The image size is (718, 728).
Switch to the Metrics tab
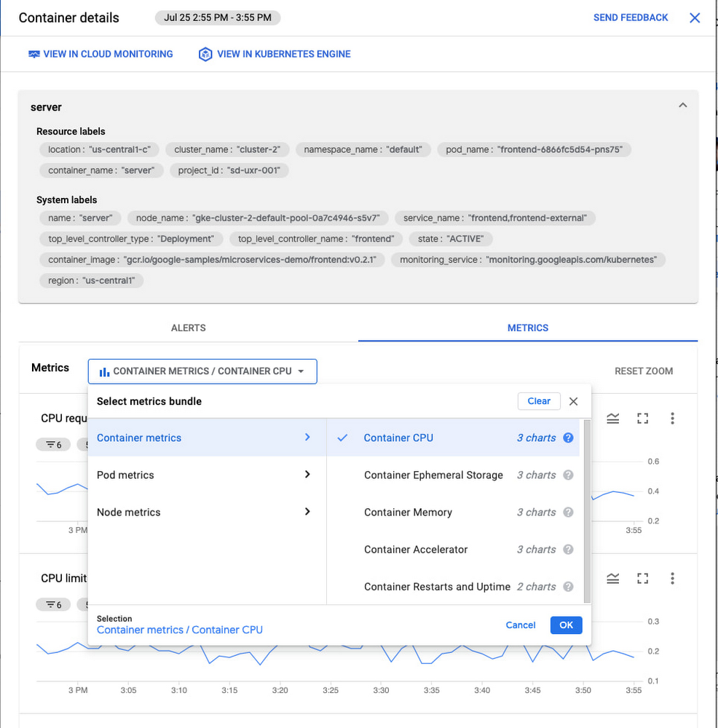528,328
